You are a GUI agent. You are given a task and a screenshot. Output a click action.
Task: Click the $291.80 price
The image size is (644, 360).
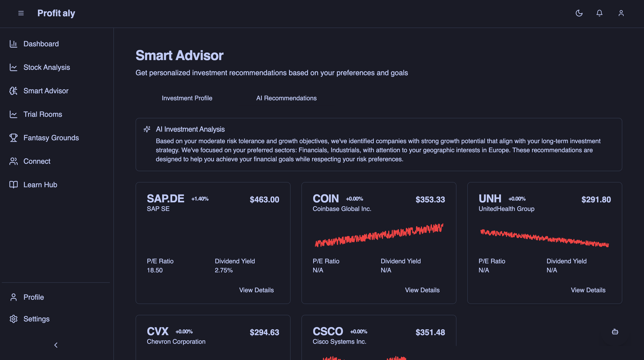(x=596, y=200)
